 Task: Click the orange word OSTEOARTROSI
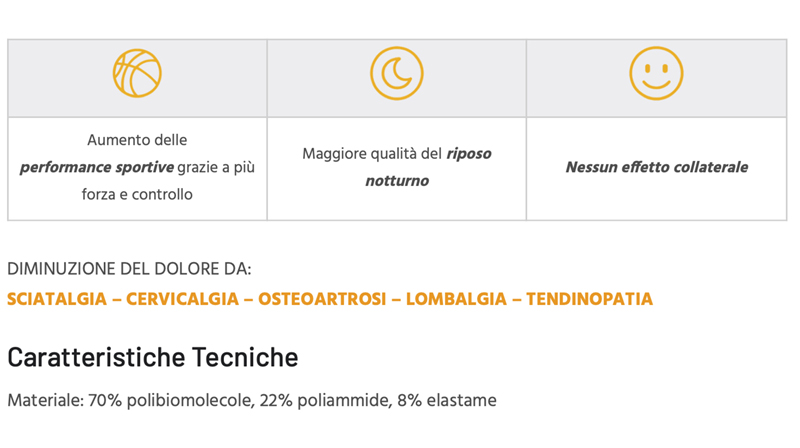click(x=322, y=299)
